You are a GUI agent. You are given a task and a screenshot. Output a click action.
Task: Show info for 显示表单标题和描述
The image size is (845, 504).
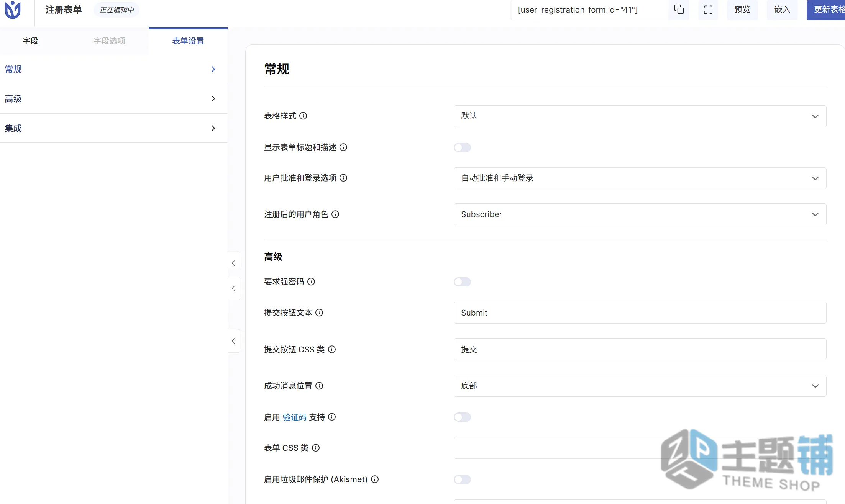343,147
